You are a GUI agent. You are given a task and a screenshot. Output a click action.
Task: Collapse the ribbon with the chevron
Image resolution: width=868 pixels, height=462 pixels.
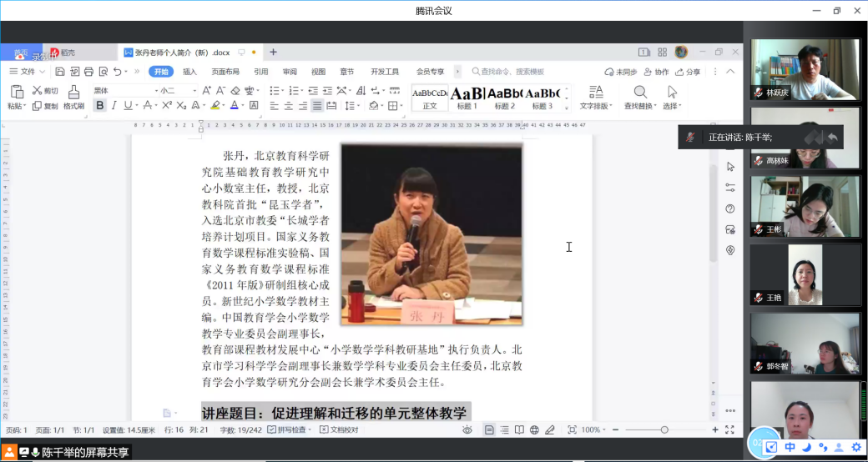pos(730,72)
